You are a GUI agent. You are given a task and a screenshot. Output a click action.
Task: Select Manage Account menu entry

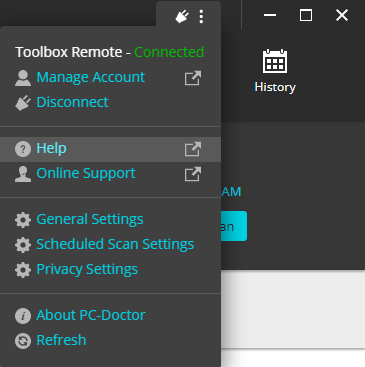pyautogui.click(x=91, y=77)
